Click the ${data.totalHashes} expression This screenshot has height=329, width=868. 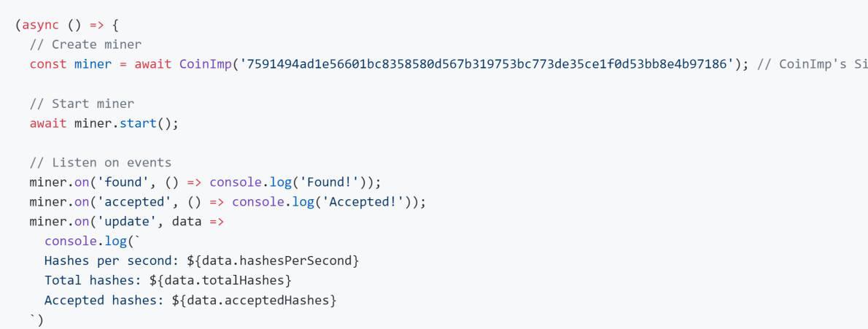coord(220,281)
